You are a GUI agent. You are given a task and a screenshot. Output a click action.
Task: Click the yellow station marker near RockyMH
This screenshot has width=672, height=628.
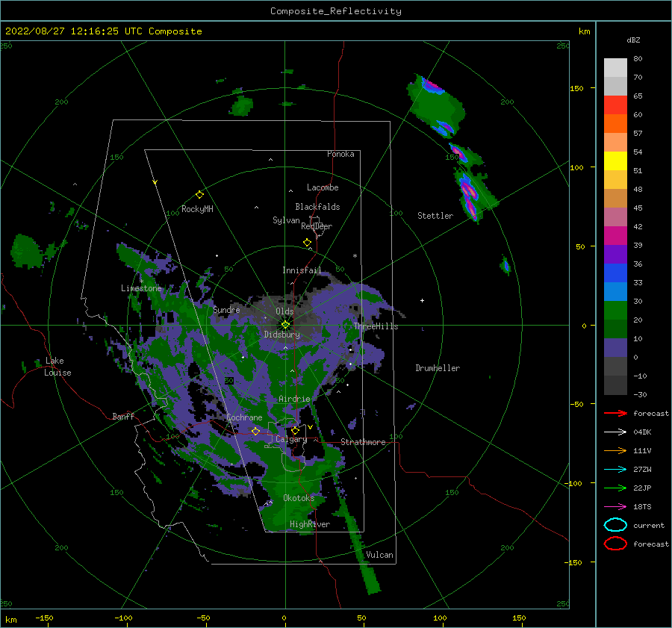[199, 195]
